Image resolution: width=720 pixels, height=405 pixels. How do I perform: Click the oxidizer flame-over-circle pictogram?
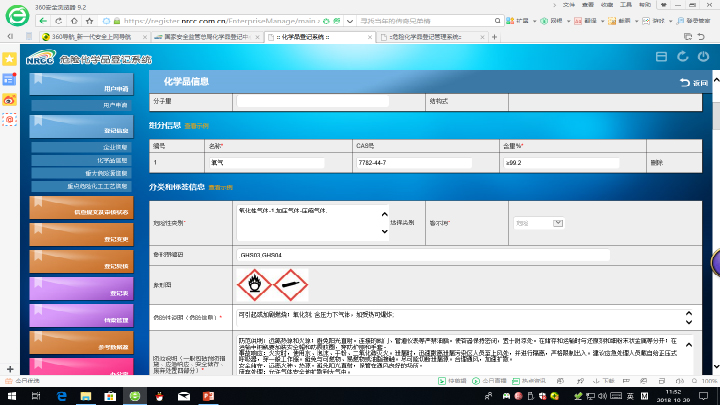coord(251,287)
